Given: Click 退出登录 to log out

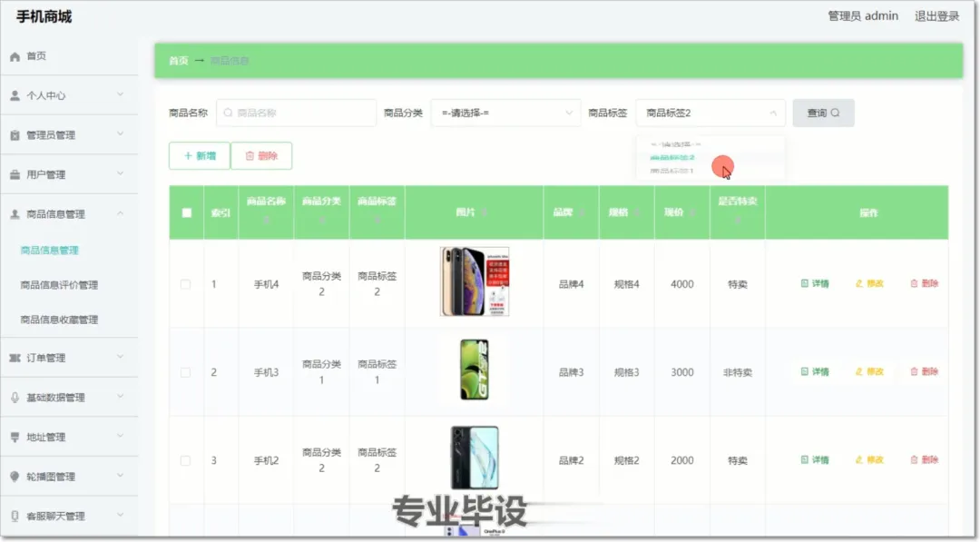Looking at the screenshot, I should coord(936,16).
